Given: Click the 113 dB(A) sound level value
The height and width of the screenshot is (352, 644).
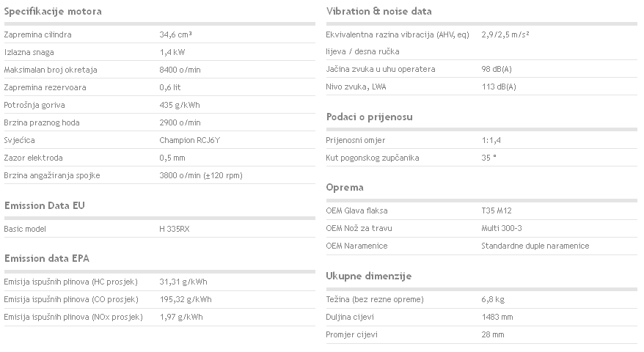Looking at the screenshot, I should click(499, 87).
